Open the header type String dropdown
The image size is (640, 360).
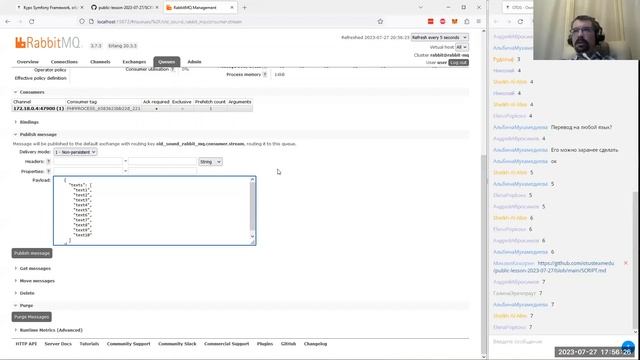pyautogui.click(x=210, y=162)
